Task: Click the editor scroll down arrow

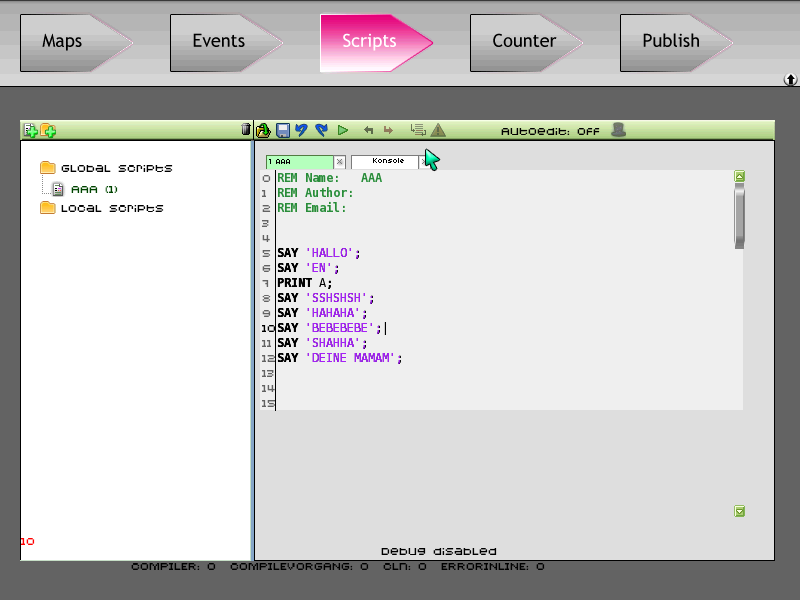Action: pos(739,511)
